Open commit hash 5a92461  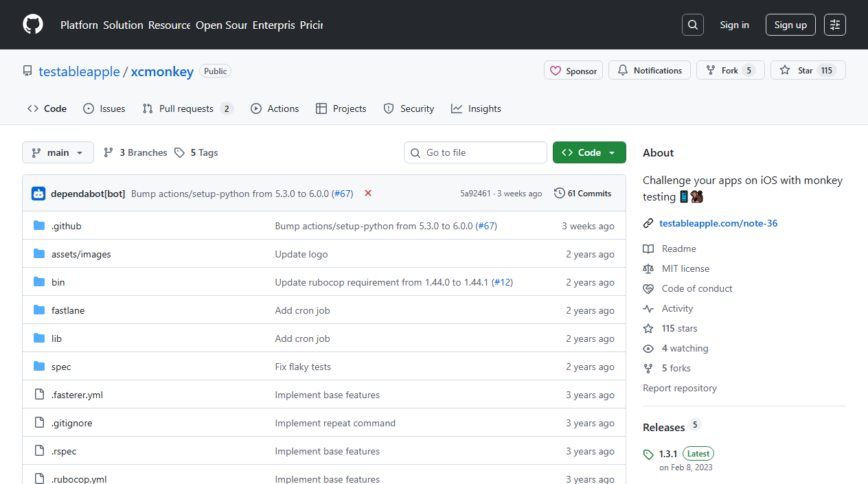[x=475, y=194]
